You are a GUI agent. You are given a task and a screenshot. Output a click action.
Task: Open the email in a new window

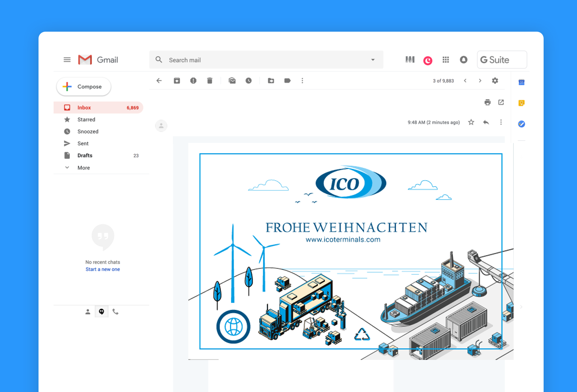click(x=501, y=102)
